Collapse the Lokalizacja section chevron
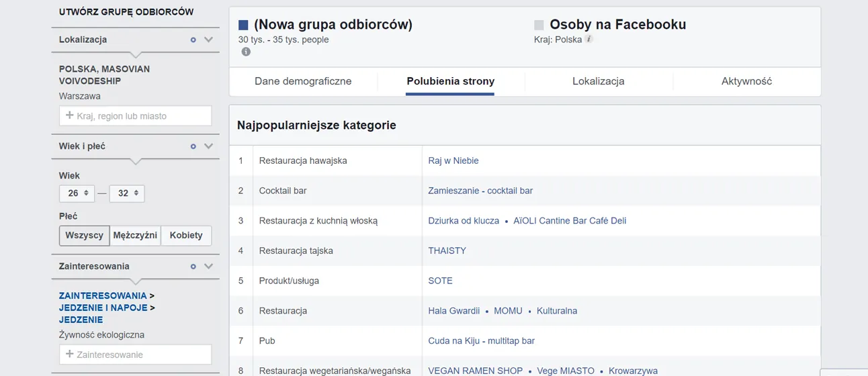Image resolution: width=868 pixels, height=376 pixels. 209,40
